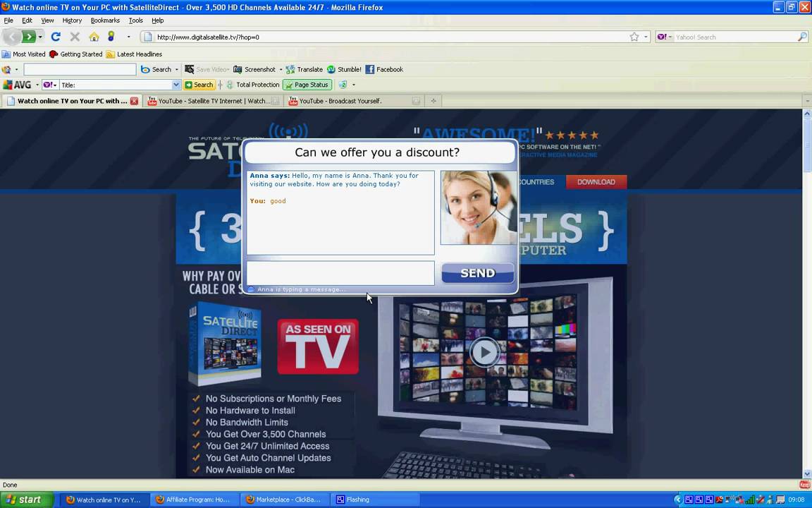Click the AVG Page Status button
The height and width of the screenshot is (508, 812).
click(307, 85)
